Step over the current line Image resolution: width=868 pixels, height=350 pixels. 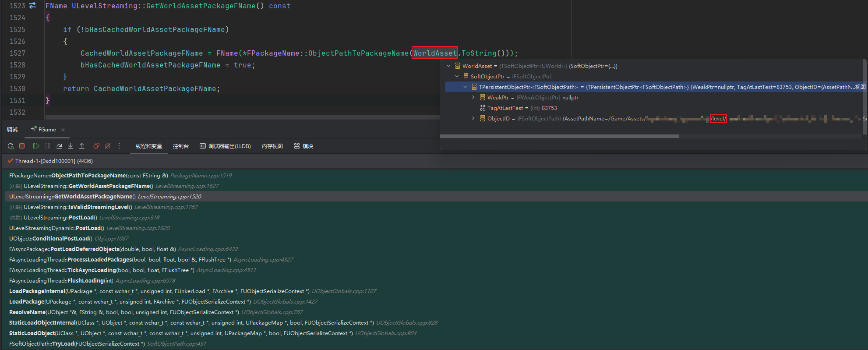[59, 146]
